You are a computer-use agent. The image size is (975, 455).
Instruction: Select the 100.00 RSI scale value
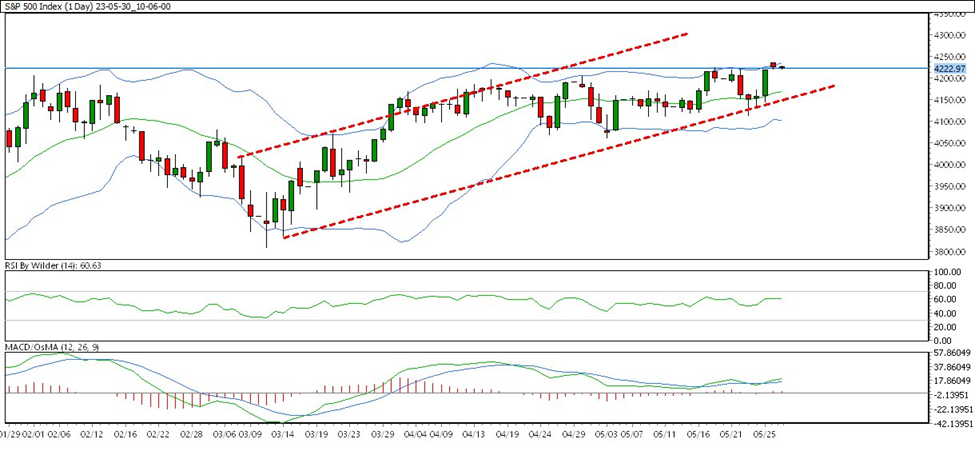coord(950,273)
